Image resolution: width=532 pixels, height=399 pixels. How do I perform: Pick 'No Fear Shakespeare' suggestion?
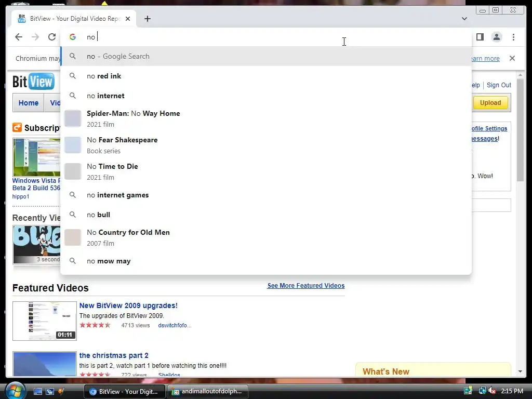click(266, 145)
